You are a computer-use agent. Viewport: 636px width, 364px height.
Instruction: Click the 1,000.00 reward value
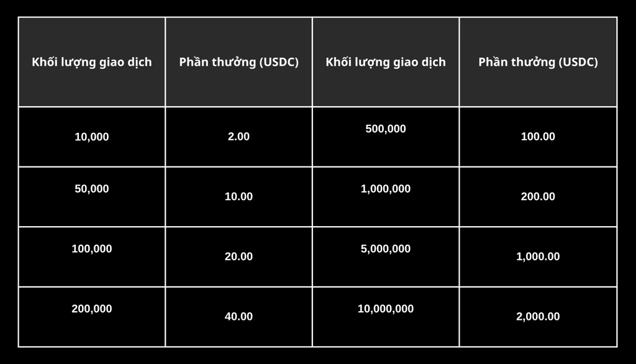(538, 257)
